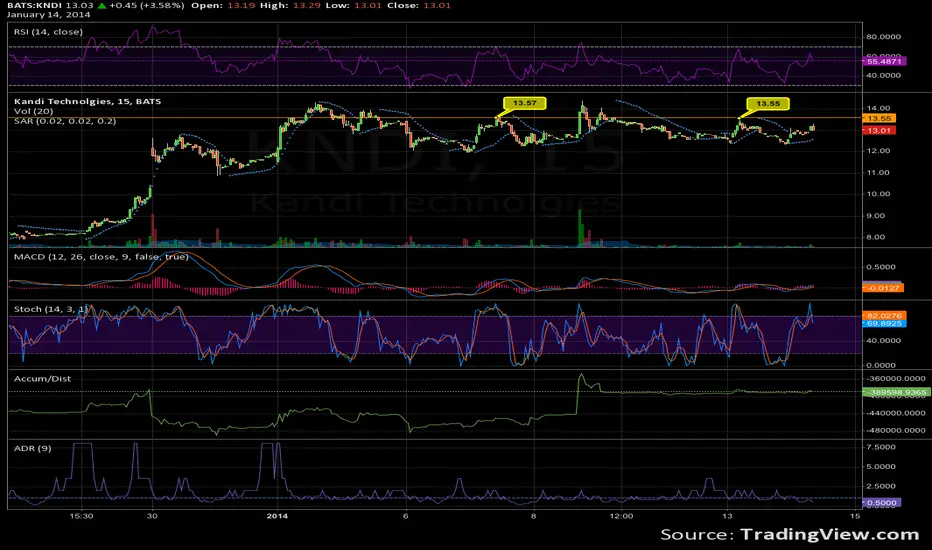Open the TradingView.com source link

coord(830,535)
